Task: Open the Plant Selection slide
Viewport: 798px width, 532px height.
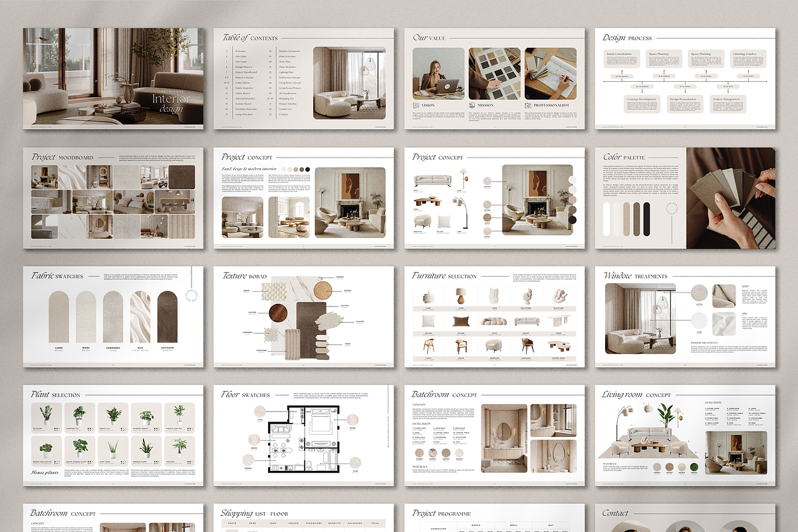Action: pyautogui.click(x=114, y=436)
